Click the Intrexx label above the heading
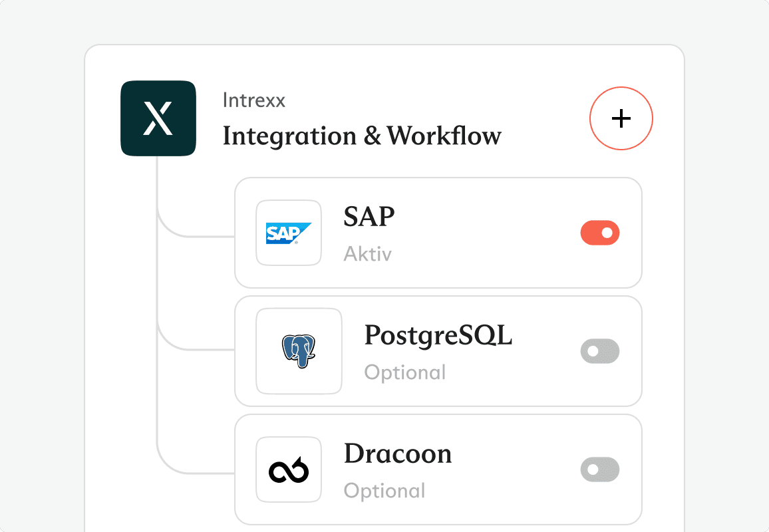This screenshot has height=532, width=769. [254, 100]
